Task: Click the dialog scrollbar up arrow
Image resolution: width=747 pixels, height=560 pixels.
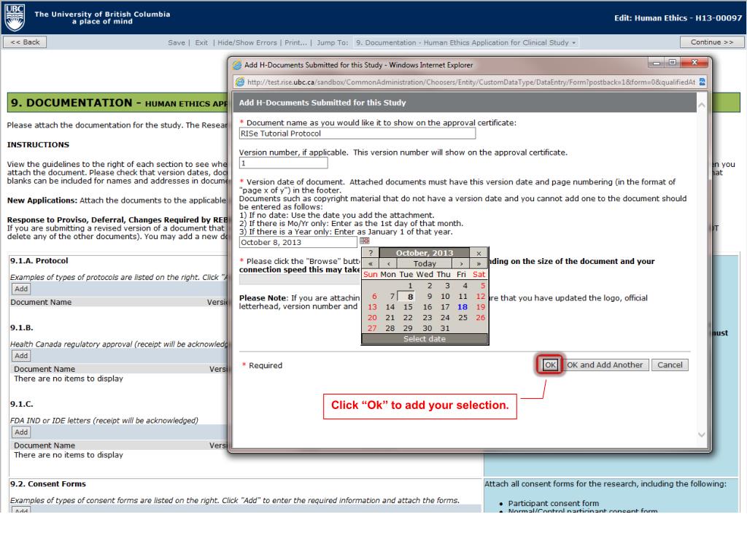Action: point(701,105)
